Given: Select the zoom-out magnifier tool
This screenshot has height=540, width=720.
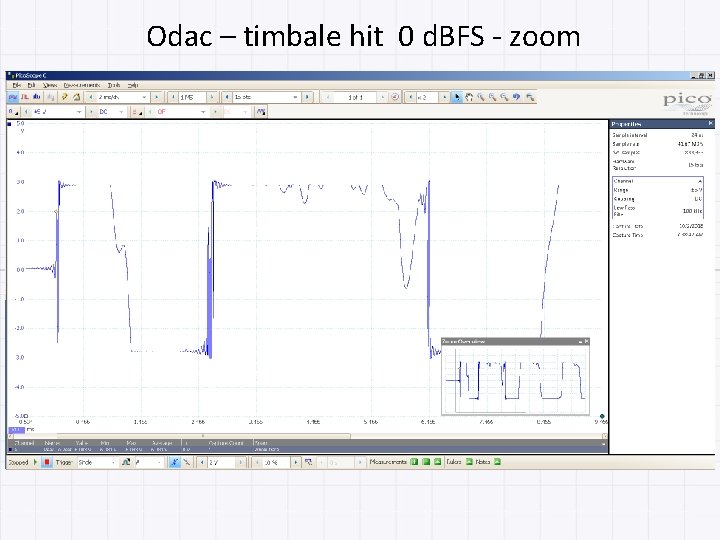Looking at the screenshot, I should pyautogui.click(x=505, y=97).
